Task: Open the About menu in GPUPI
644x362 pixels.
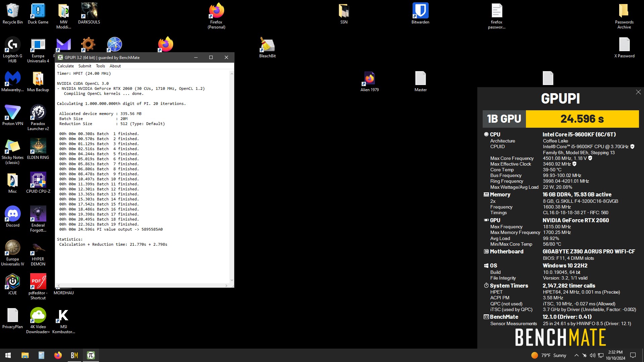Action: tap(115, 66)
